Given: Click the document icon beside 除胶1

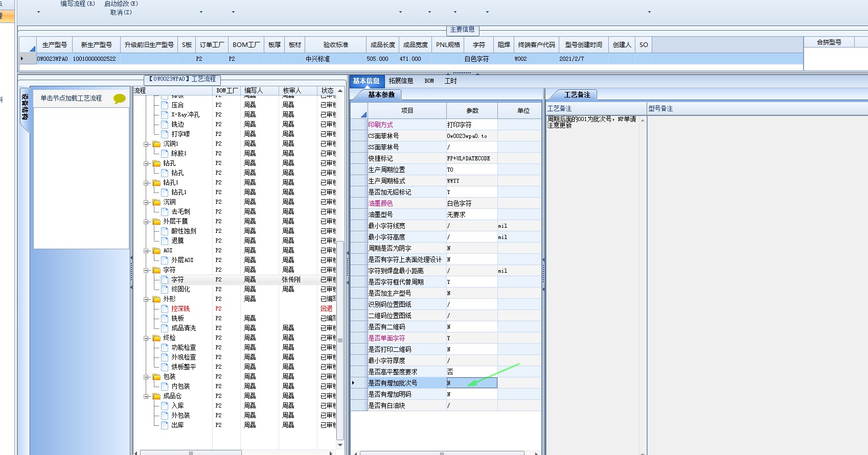Looking at the screenshot, I should pyautogui.click(x=165, y=153).
